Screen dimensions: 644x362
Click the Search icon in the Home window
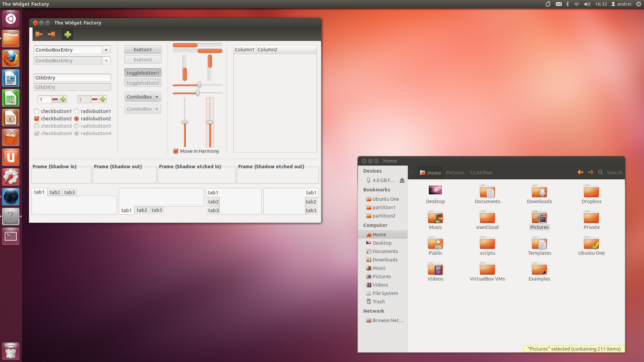click(600, 172)
